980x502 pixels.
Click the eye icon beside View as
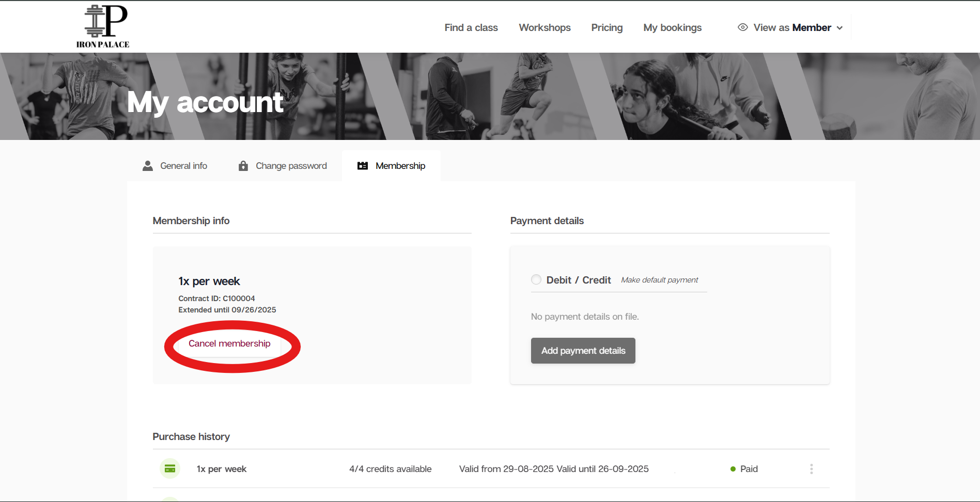pos(742,27)
